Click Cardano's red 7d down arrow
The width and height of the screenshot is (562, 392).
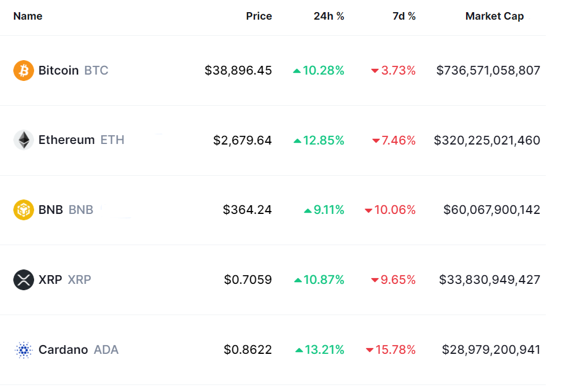pyautogui.click(x=369, y=350)
